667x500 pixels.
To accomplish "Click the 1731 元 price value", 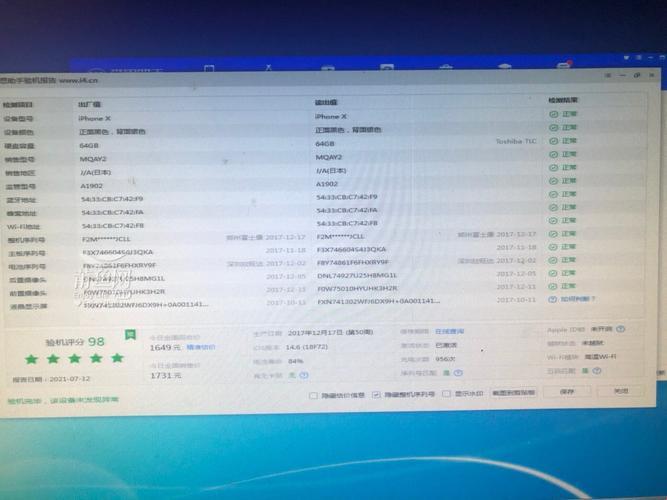I will (x=166, y=376).
